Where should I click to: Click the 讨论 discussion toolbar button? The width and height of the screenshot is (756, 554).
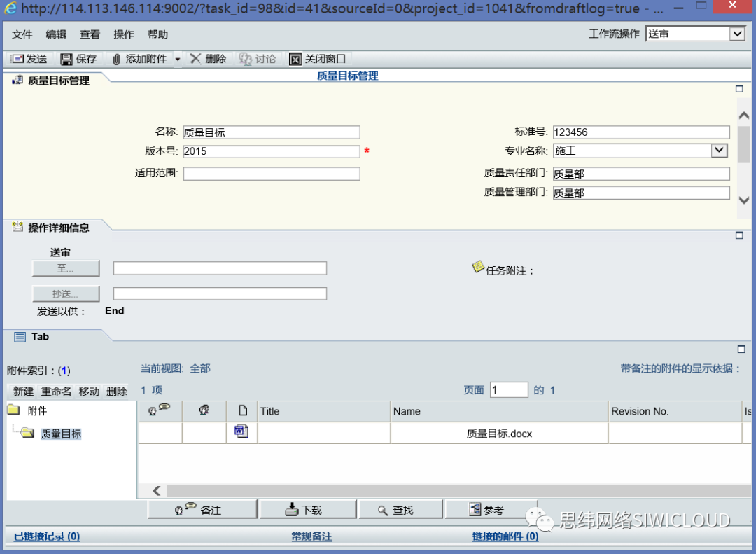[258, 59]
